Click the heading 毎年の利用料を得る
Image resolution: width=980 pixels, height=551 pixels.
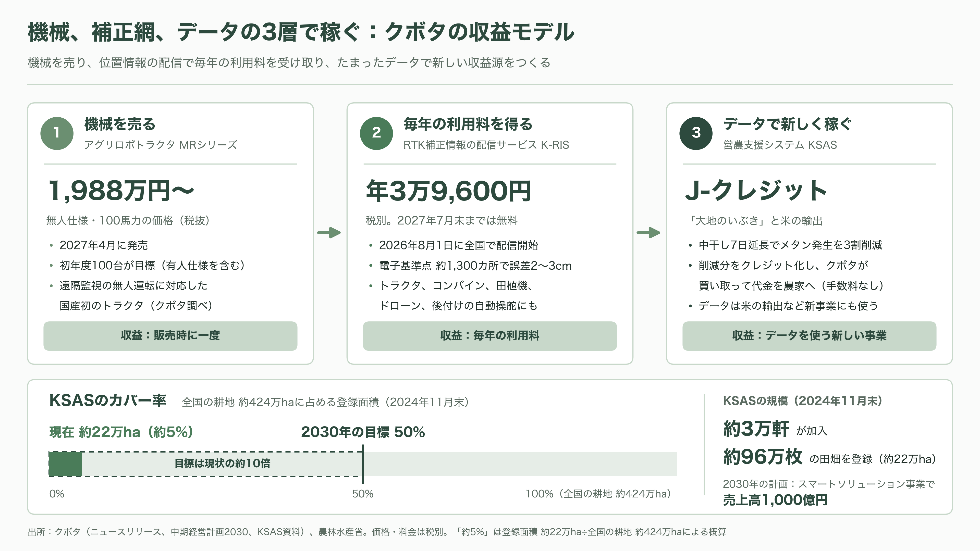tap(468, 124)
